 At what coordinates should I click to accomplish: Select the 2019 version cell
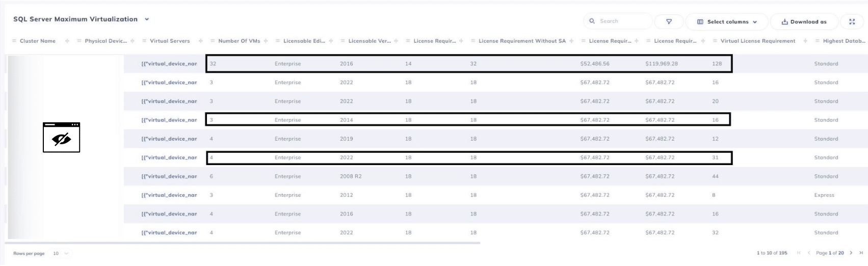(347, 139)
